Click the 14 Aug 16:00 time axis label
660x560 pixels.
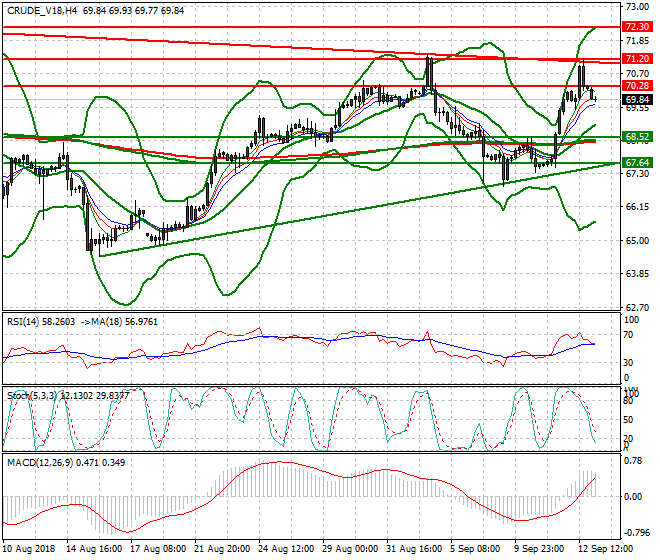[x=94, y=549]
